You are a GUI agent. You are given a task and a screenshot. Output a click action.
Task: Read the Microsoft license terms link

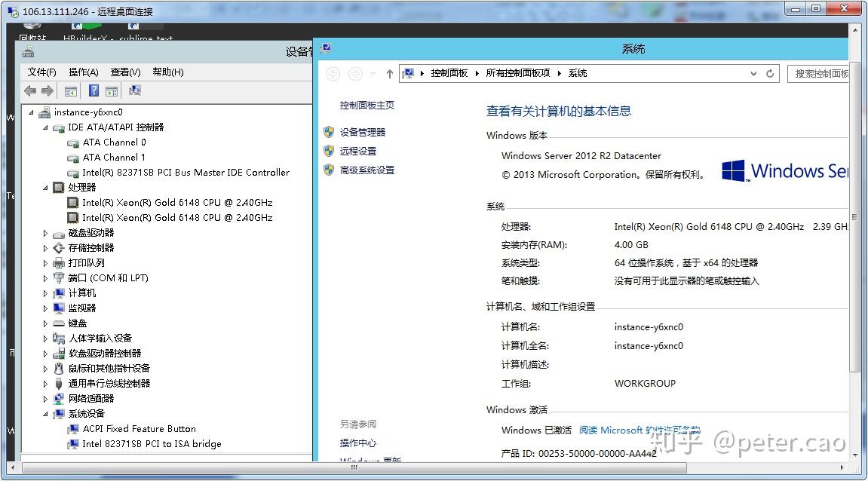(x=639, y=430)
